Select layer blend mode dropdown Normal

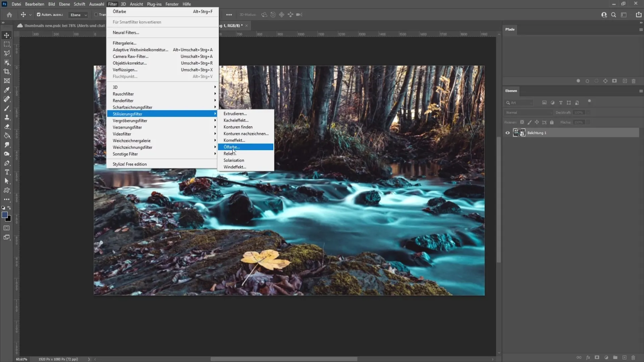526,112
